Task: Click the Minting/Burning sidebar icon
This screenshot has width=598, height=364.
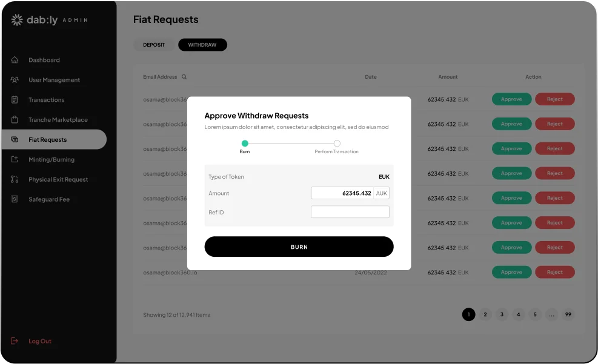Action: (x=15, y=159)
